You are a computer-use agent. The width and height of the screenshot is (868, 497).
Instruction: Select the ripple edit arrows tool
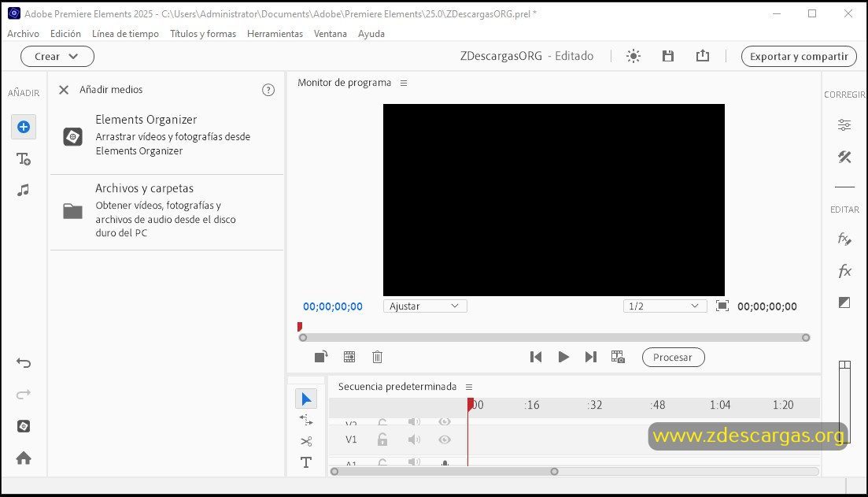(x=306, y=420)
